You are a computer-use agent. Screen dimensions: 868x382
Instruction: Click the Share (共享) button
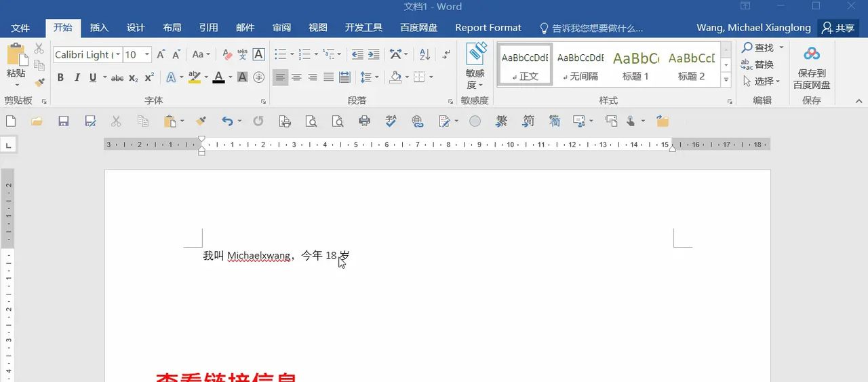(838, 28)
